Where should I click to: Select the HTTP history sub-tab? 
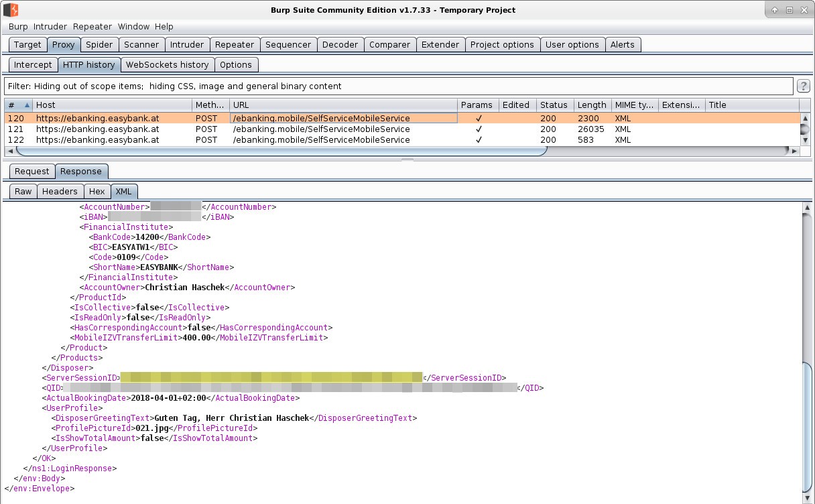pyautogui.click(x=89, y=65)
